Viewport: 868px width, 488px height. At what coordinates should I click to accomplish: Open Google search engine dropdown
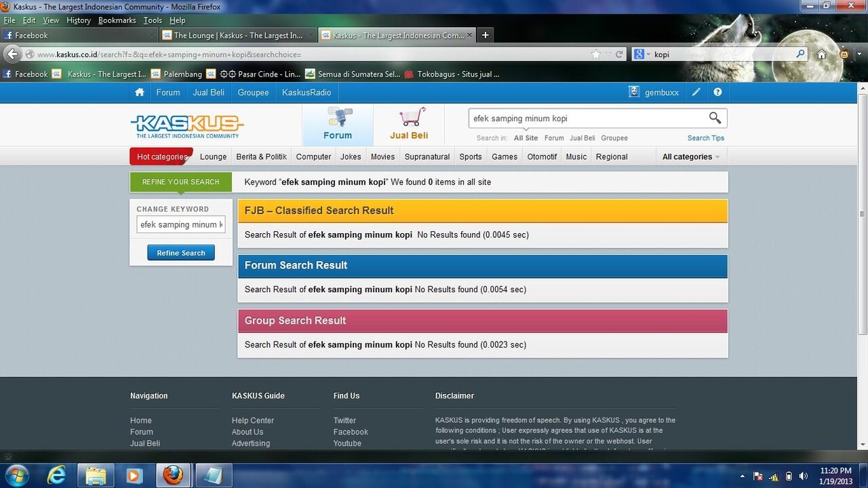click(643, 54)
